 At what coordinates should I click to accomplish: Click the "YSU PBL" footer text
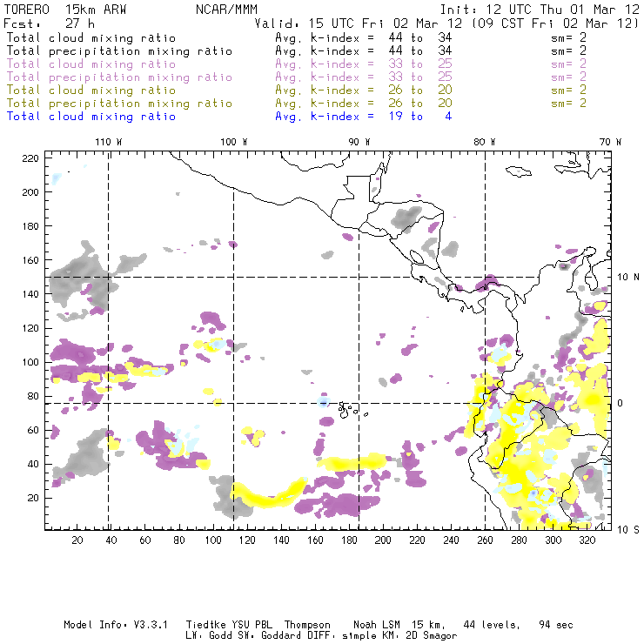(252, 625)
